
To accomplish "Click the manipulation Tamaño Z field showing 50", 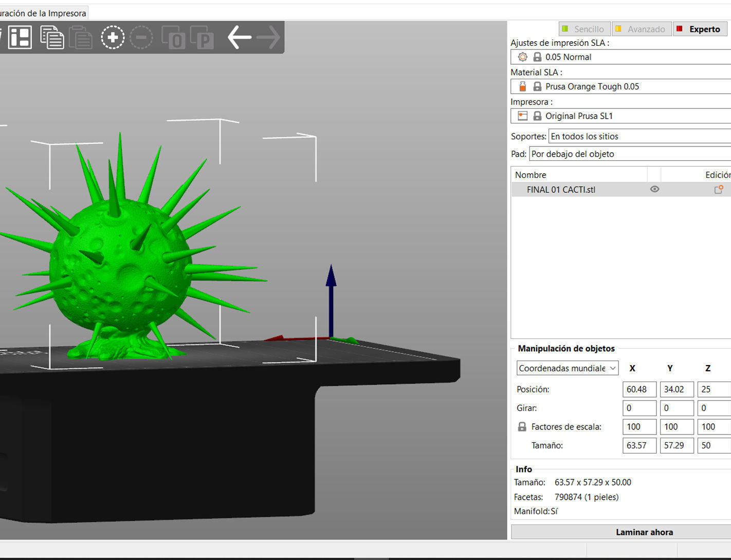I will pyautogui.click(x=714, y=445).
